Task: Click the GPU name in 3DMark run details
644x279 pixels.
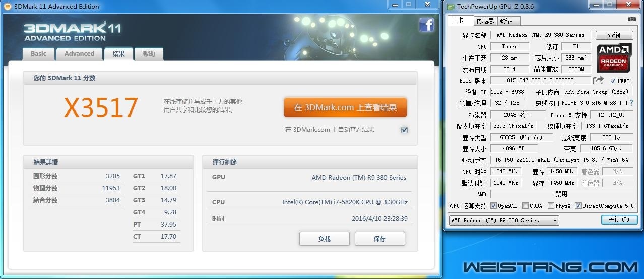Action: pyautogui.click(x=359, y=178)
